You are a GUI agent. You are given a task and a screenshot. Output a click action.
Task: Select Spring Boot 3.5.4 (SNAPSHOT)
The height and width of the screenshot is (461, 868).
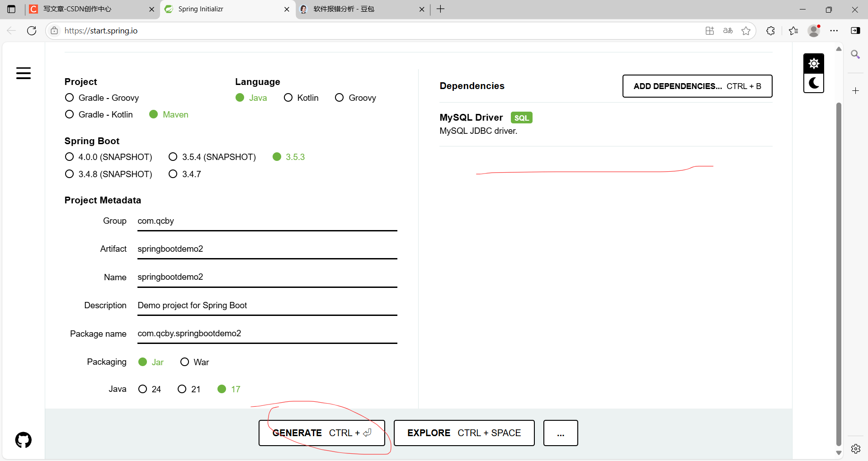[212, 157]
